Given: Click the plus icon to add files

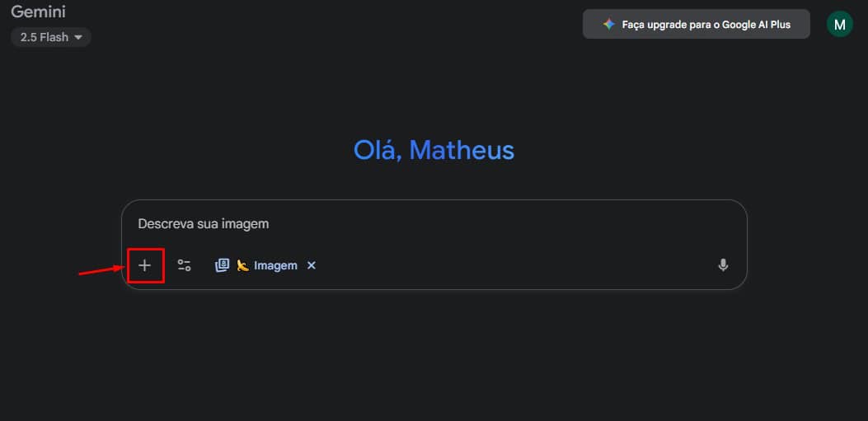Looking at the screenshot, I should (145, 265).
